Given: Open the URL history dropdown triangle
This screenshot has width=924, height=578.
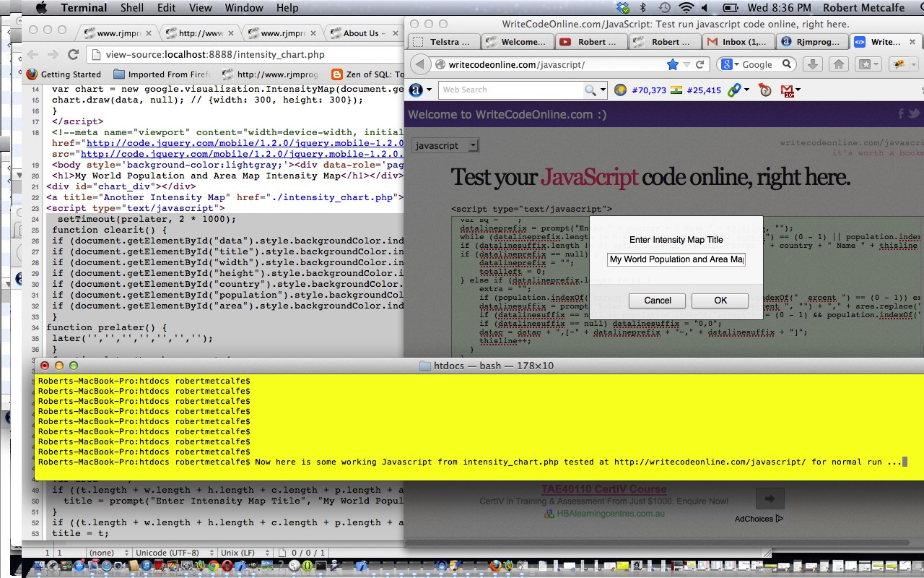Looking at the screenshot, I should (687, 64).
